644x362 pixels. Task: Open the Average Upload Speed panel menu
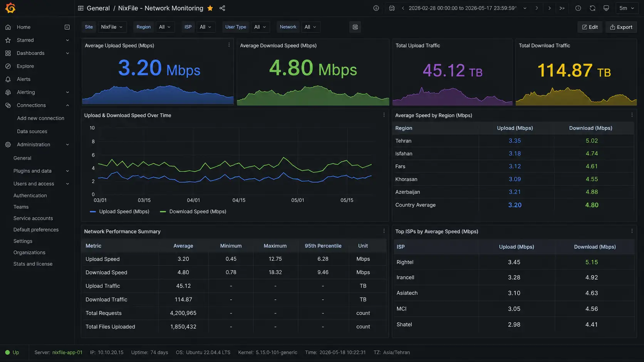click(x=229, y=45)
